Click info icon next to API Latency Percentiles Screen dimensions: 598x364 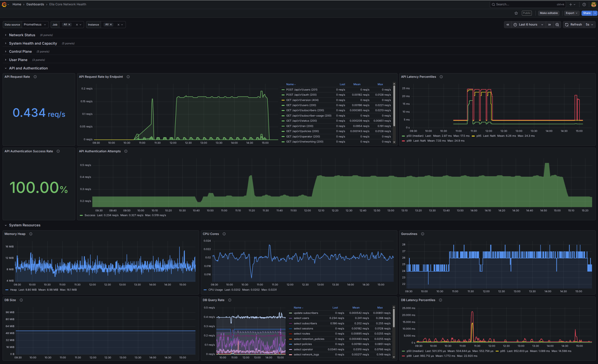(x=441, y=77)
